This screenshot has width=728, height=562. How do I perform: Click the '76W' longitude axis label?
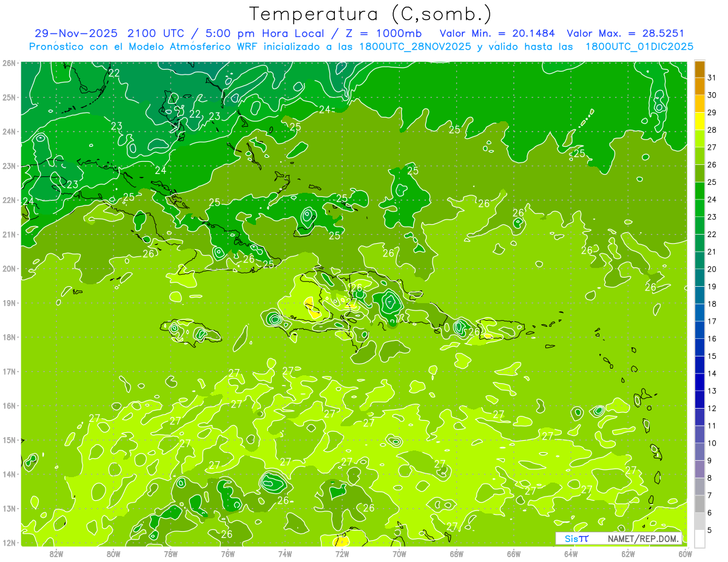pyautogui.click(x=228, y=554)
